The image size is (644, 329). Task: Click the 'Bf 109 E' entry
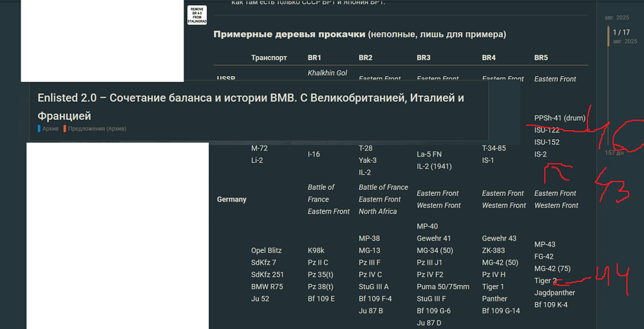click(x=321, y=299)
